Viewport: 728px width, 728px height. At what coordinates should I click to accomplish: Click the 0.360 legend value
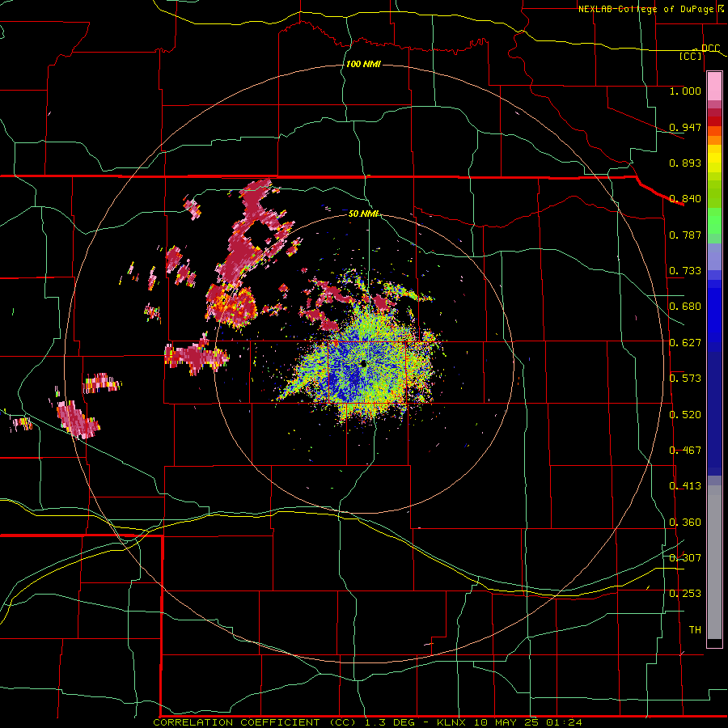pos(685,523)
